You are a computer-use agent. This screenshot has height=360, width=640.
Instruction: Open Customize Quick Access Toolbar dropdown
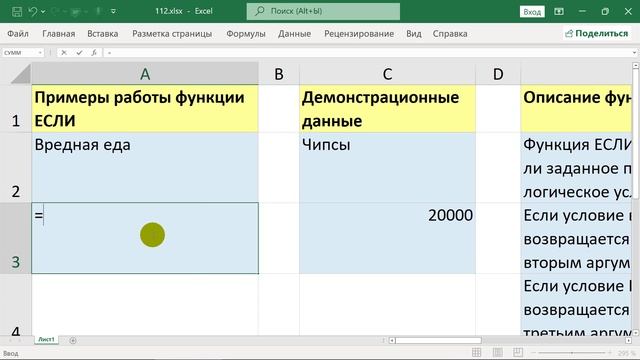pos(113,11)
